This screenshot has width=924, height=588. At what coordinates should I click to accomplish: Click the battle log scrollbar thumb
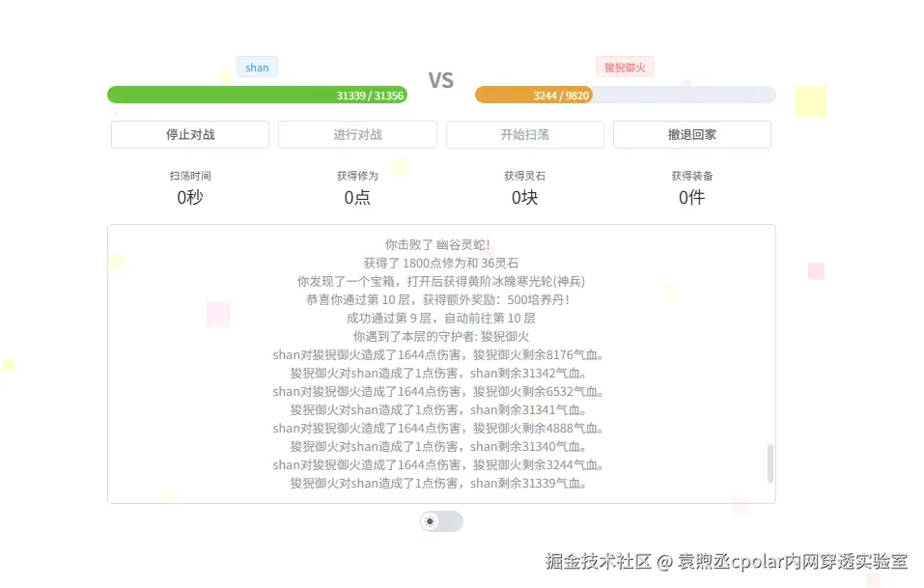coord(770,463)
